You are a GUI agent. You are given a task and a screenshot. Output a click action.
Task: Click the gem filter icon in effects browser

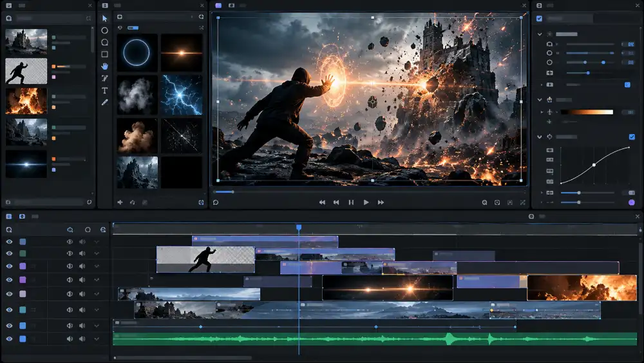(120, 28)
